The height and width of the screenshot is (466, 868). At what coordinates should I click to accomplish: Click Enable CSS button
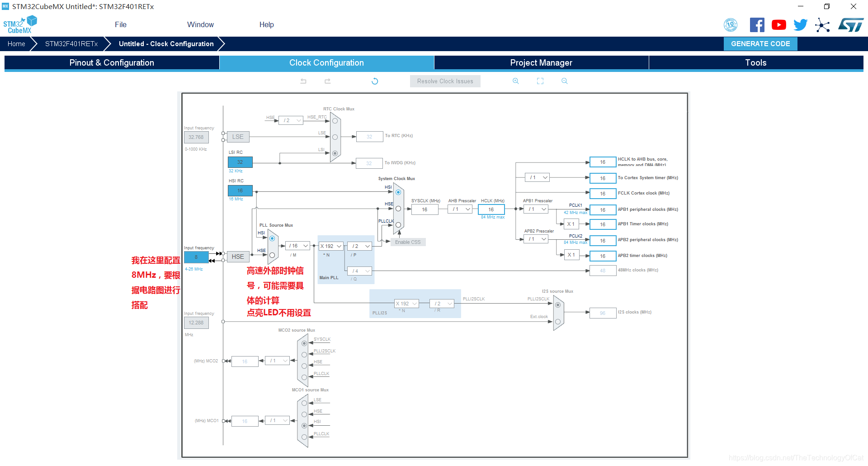[x=408, y=242]
